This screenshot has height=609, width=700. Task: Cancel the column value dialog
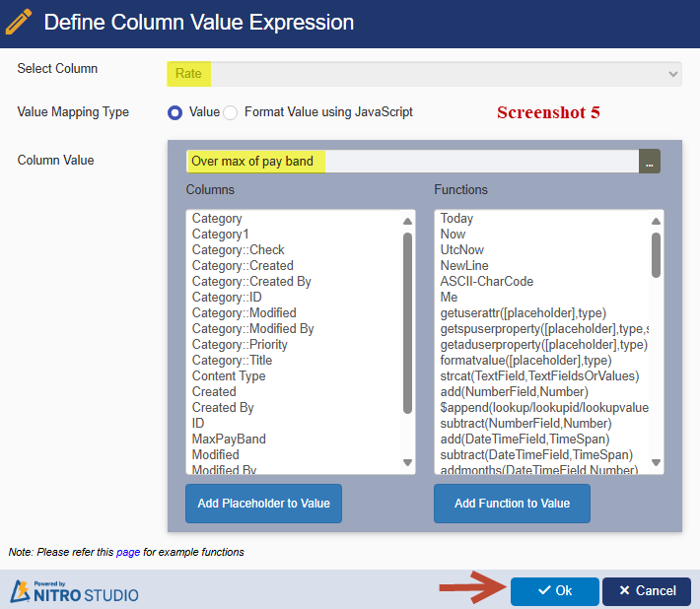[647, 591]
